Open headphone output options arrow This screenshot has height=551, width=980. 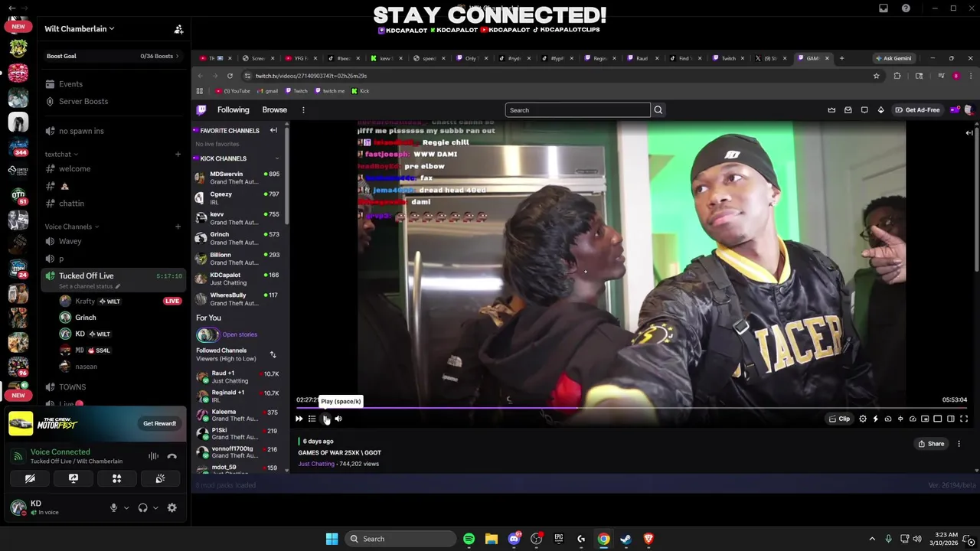pyautogui.click(x=155, y=507)
